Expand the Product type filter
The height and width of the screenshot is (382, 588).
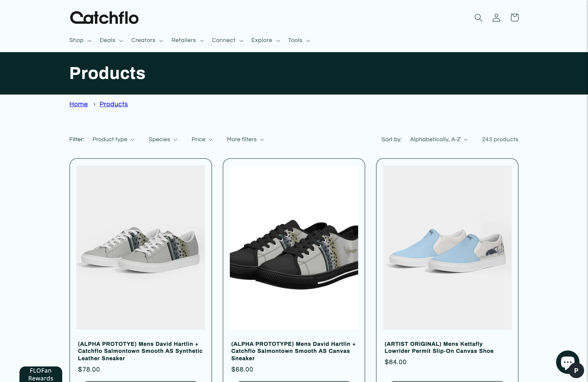[x=113, y=139]
